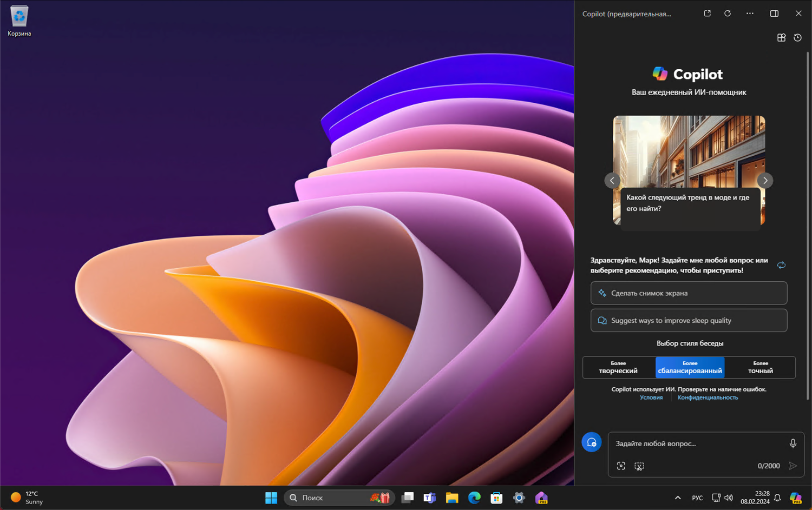Click 'Сделать снимок экрана' suggestion
The width and height of the screenshot is (812, 510).
pos(689,293)
